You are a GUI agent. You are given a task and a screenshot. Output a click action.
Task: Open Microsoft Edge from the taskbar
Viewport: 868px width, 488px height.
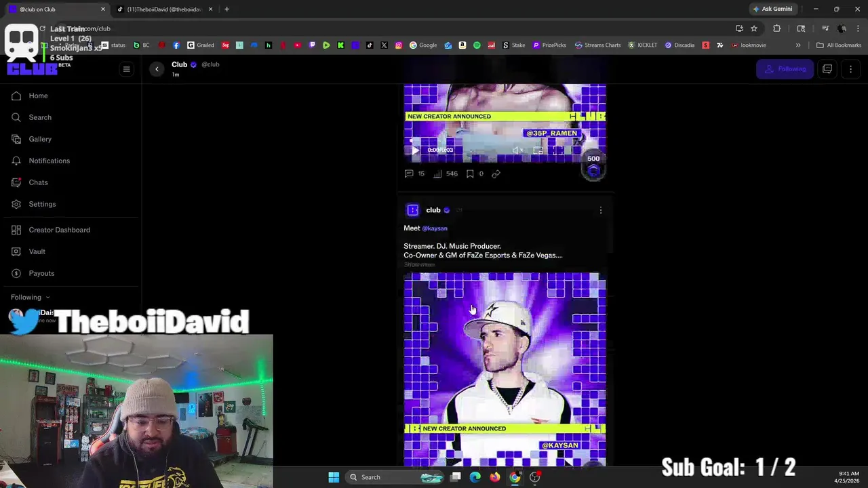[475, 477]
